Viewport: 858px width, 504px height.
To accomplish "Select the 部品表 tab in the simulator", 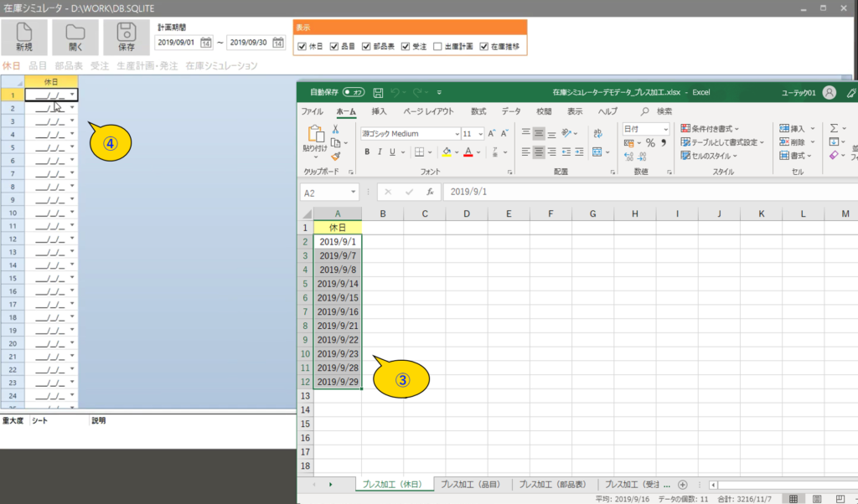I will pyautogui.click(x=69, y=65).
